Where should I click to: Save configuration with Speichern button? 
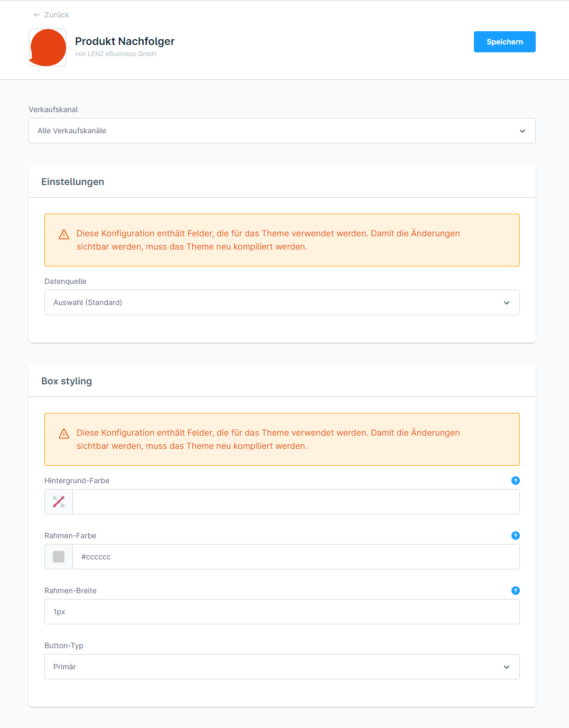[x=505, y=42]
